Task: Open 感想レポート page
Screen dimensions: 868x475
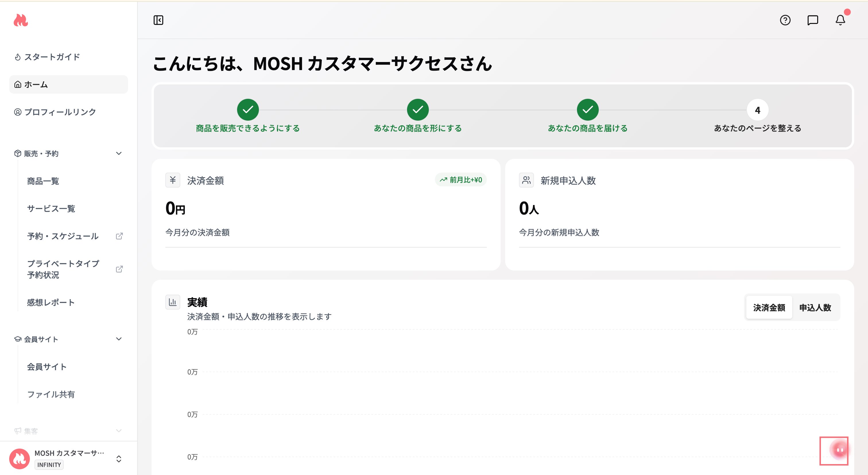Action: coord(51,302)
